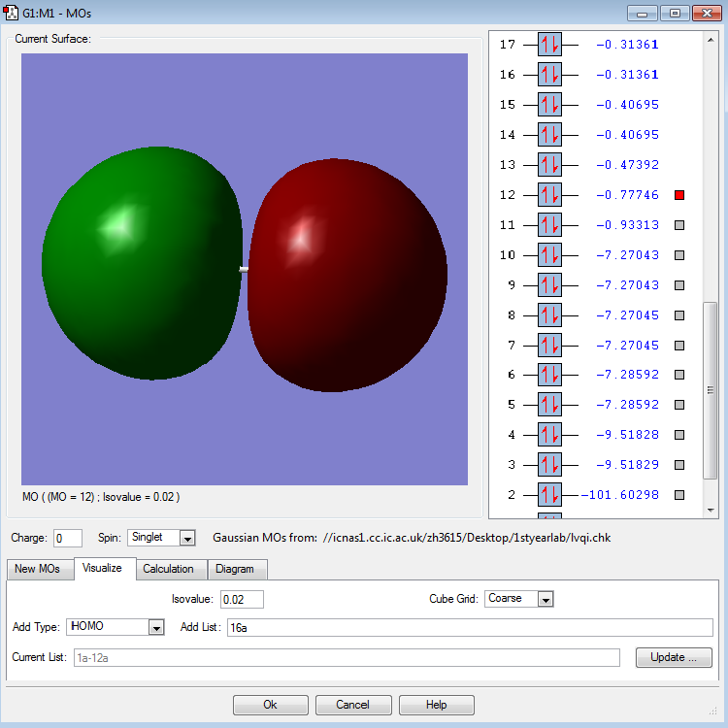Click the orbital list scroll down arrow
The image size is (728, 728).
pyautogui.click(x=711, y=511)
